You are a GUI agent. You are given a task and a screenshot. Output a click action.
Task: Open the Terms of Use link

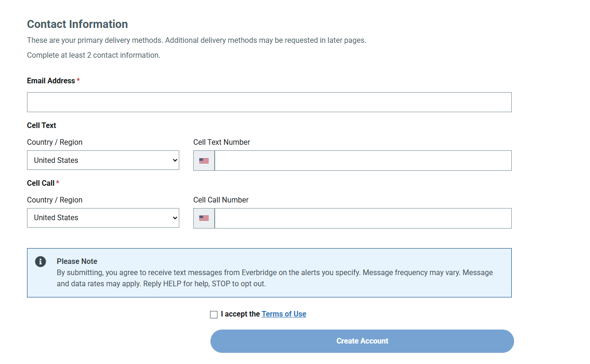(x=284, y=314)
